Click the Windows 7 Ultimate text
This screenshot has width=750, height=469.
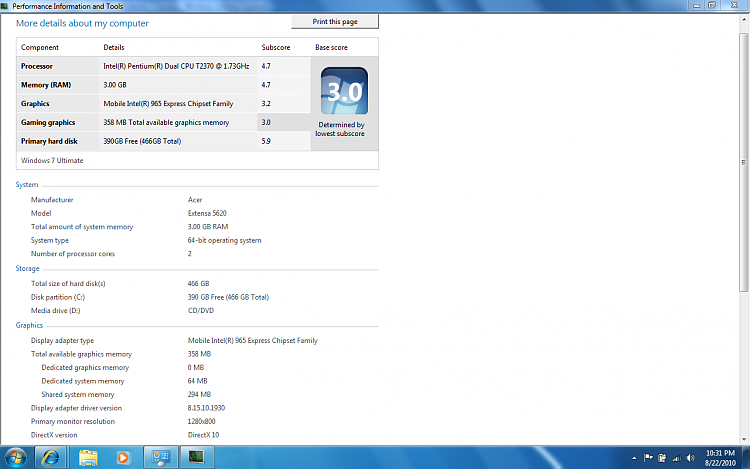tap(52, 160)
